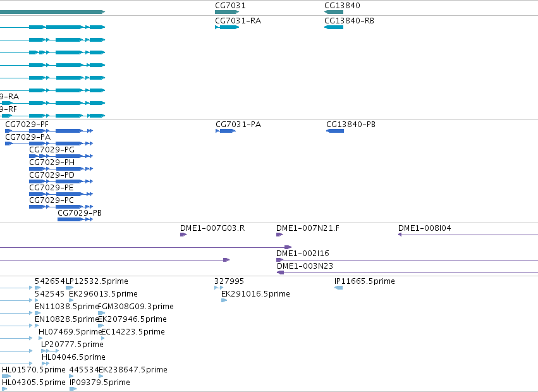Screen dimensions: 538x392
Task: Select the EN11038.5prime label
Action: 67,307
